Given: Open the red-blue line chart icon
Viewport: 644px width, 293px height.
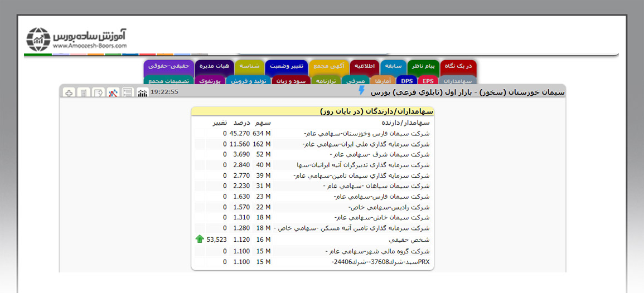Looking at the screenshot, I should pos(113,92).
